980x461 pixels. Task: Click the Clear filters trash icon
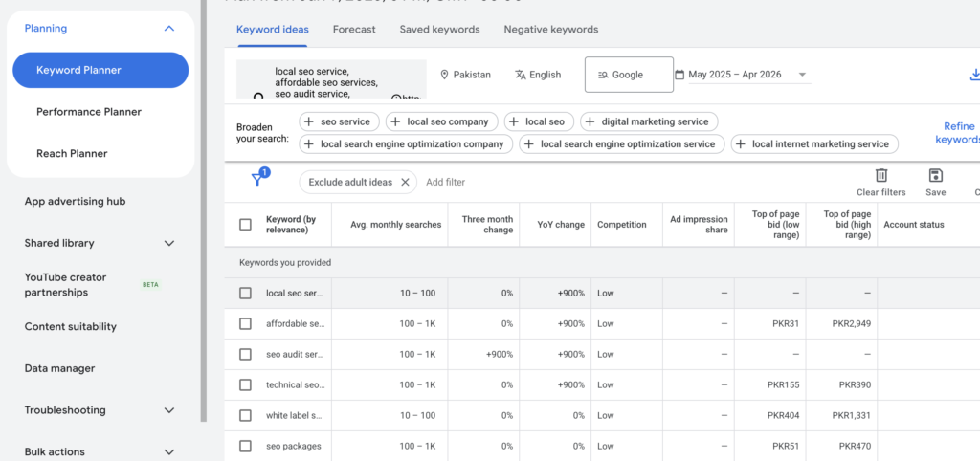point(880,175)
